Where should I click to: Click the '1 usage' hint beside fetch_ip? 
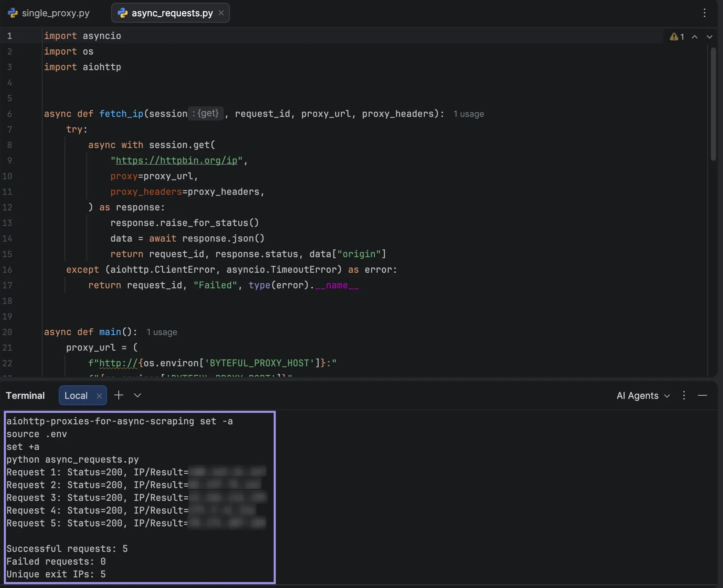[469, 114]
